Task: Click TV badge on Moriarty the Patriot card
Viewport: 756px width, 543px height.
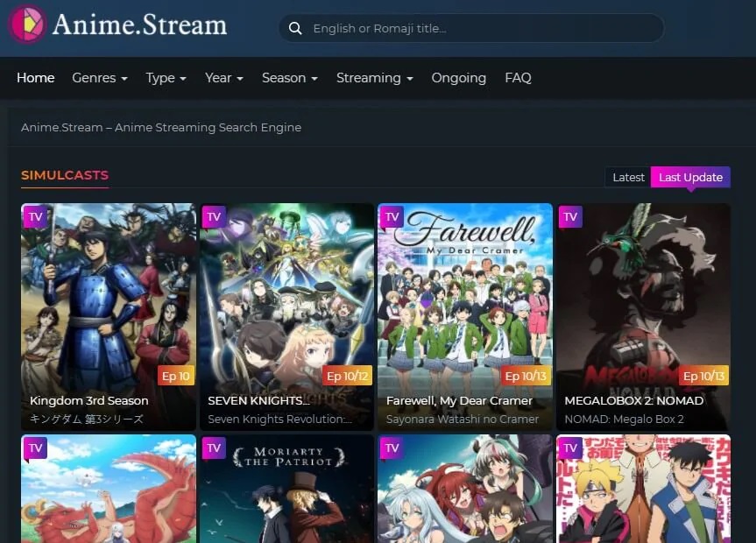Action: click(214, 448)
